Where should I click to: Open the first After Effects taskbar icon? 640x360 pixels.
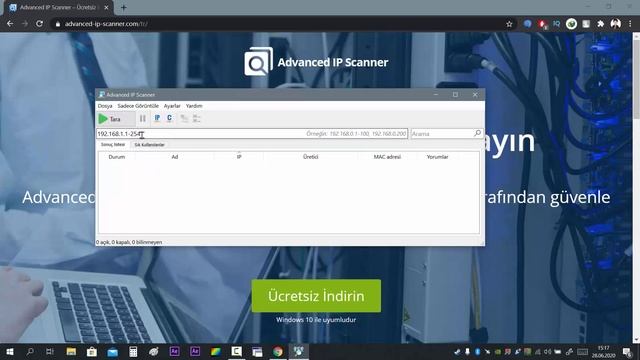coord(174,351)
